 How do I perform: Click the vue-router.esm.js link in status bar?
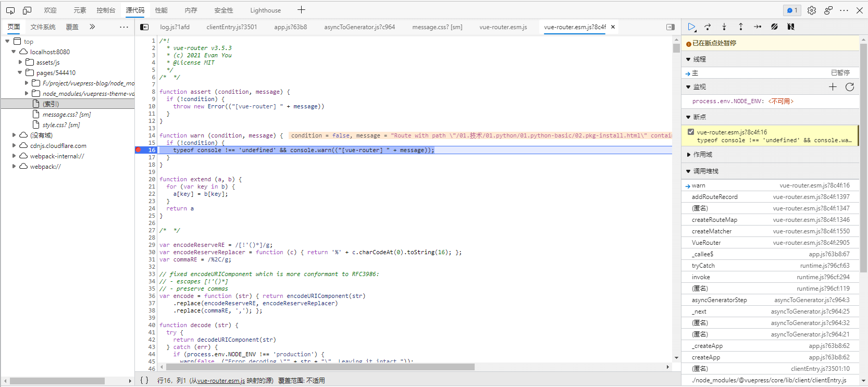click(x=221, y=381)
